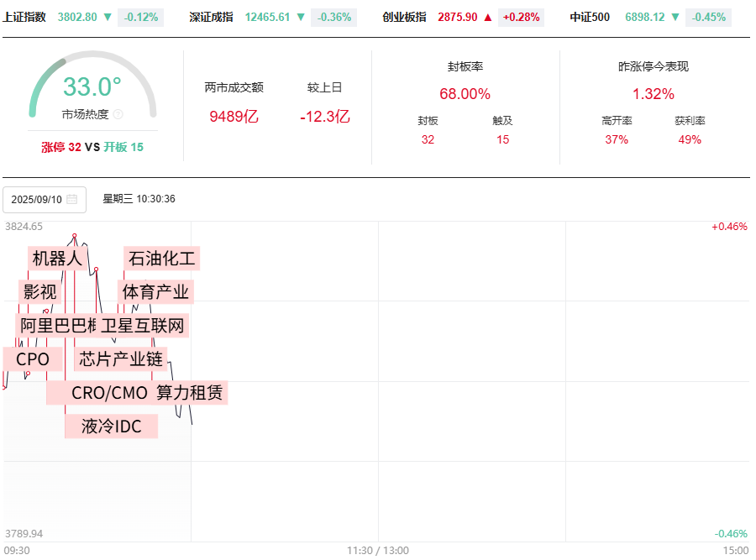Select the 石油化工 sector tag
Screen dimensions: 756x560
(161, 259)
